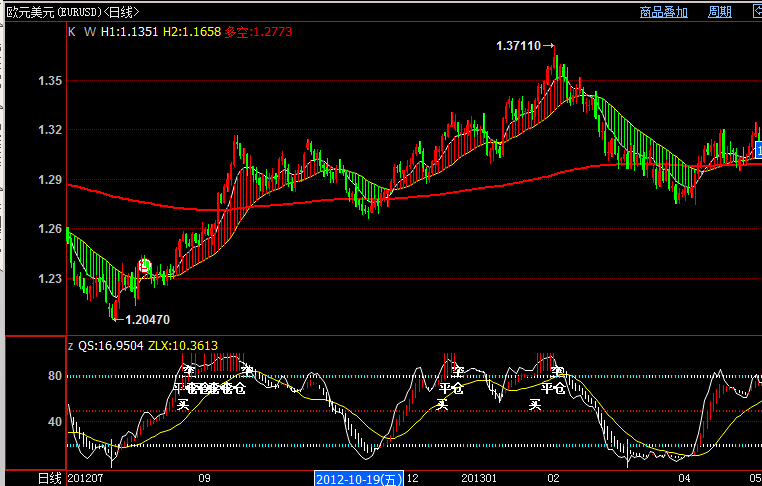Viewport: 762px width, 486px height.
Task: Click the red circled marker on the chart
Action: point(144,266)
